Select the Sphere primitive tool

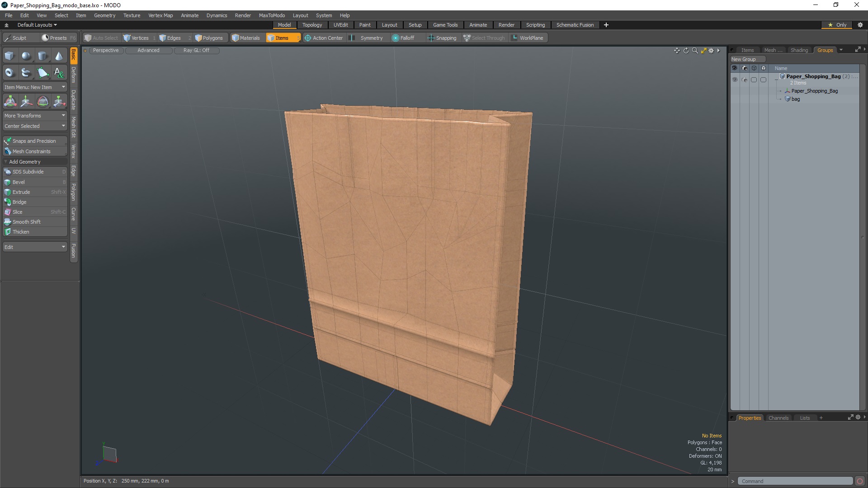pos(26,56)
